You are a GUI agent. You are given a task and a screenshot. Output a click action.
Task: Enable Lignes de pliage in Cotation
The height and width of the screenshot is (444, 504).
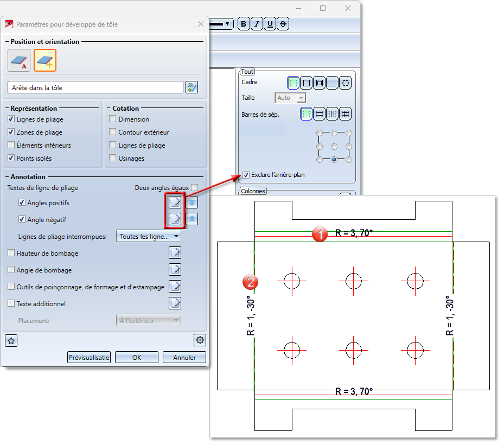(112, 145)
